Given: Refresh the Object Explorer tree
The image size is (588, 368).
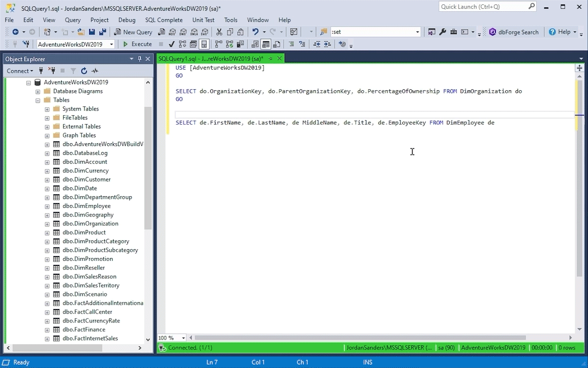Looking at the screenshot, I should 84,71.
